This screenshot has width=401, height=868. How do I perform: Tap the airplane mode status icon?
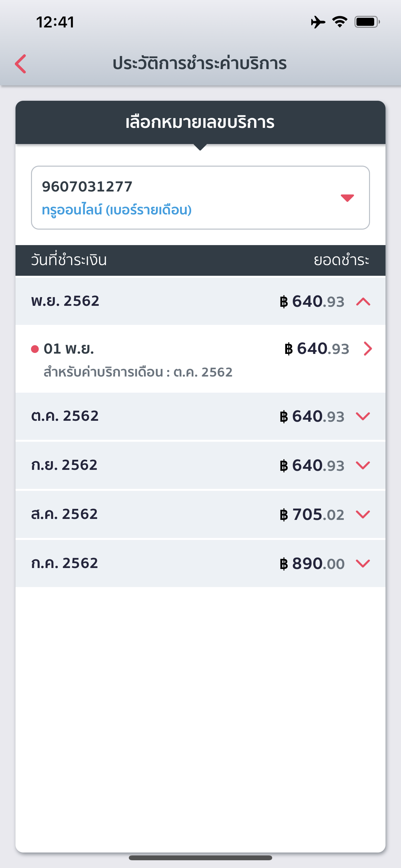(318, 22)
